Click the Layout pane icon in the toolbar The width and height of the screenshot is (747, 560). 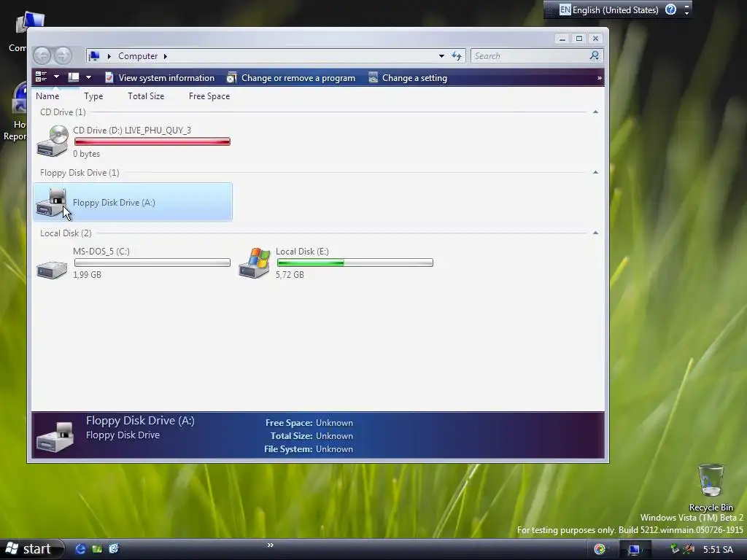[x=74, y=77]
